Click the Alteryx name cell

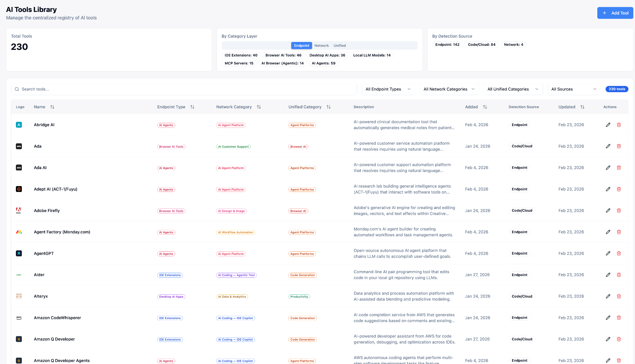point(41,296)
